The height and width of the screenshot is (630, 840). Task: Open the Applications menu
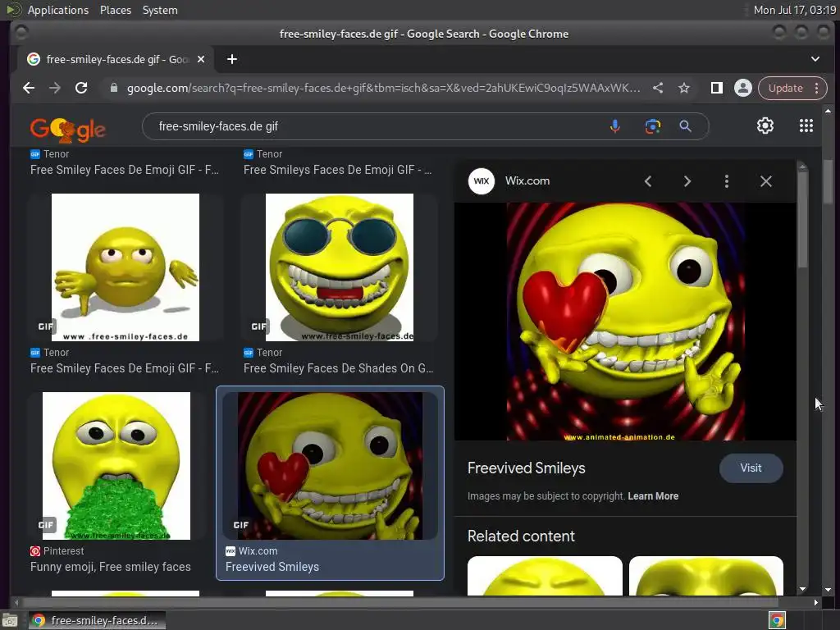58,10
